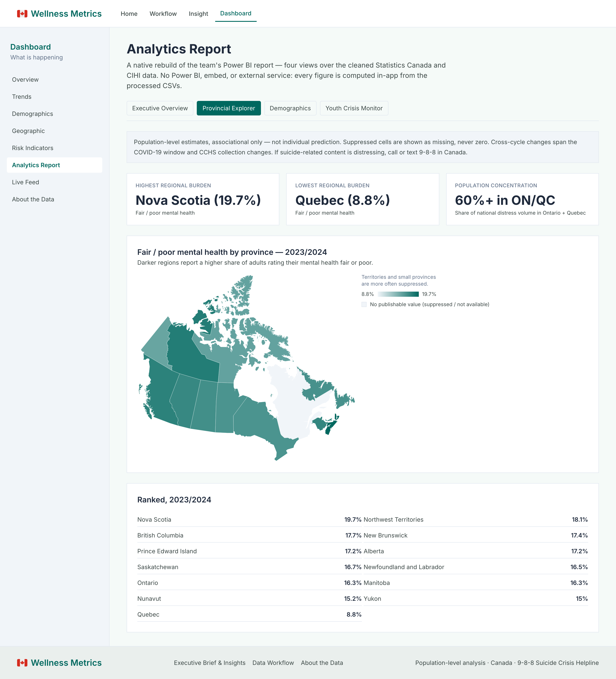The width and height of the screenshot is (616, 679).
Task: Click the Yukon 15% row
Action: coord(476,598)
